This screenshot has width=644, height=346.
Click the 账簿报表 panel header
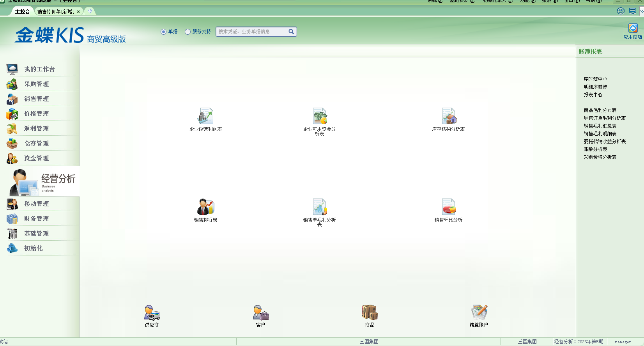pyautogui.click(x=590, y=51)
